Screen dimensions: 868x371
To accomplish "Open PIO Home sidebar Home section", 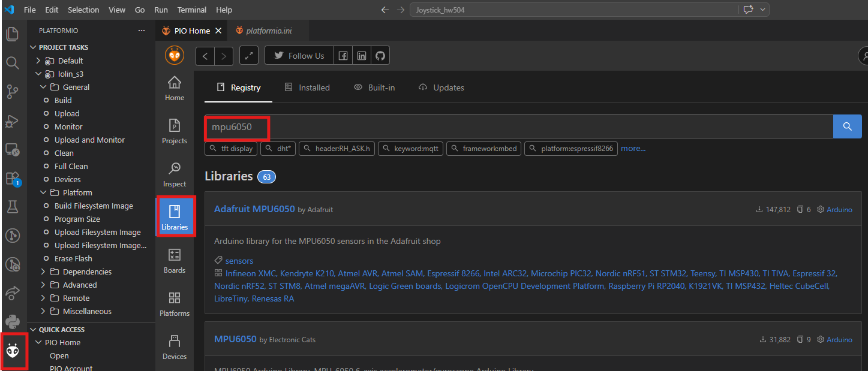I will 175,88.
